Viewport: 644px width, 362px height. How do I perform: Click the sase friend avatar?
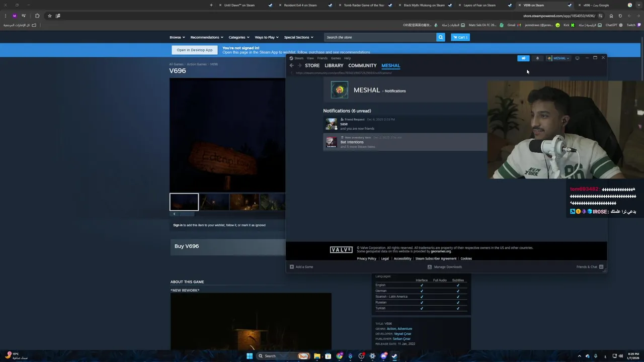pyautogui.click(x=331, y=124)
